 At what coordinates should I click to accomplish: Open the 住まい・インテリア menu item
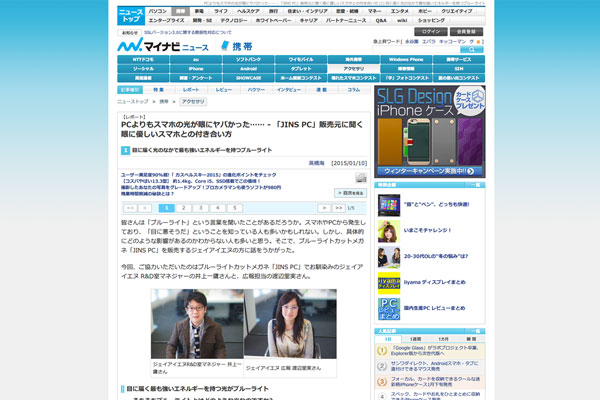click(x=307, y=11)
